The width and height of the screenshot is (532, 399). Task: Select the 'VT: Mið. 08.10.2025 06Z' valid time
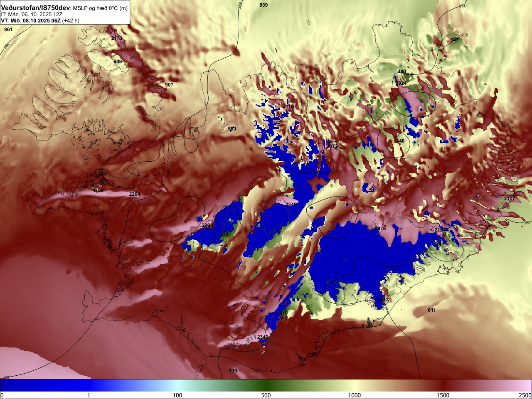point(31,20)
